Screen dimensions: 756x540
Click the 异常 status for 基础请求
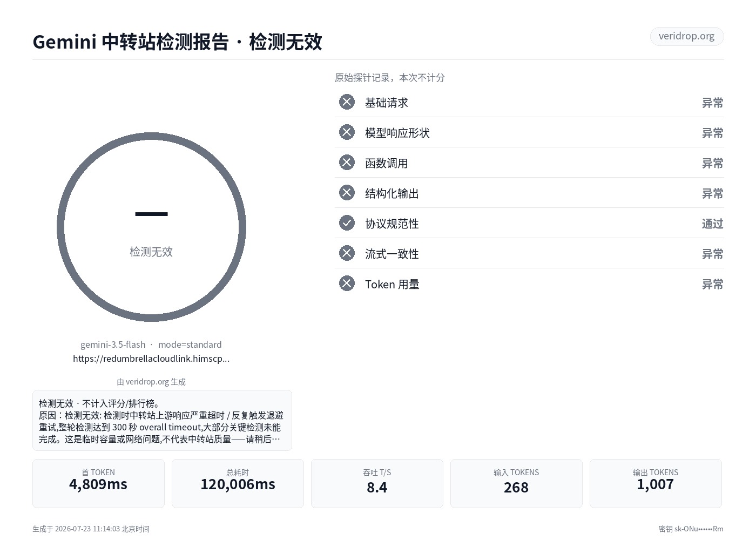tap(712, 103)
